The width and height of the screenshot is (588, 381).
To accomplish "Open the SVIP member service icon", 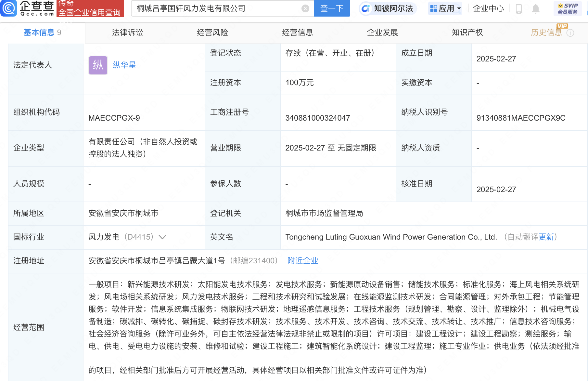I will point(568,9).
